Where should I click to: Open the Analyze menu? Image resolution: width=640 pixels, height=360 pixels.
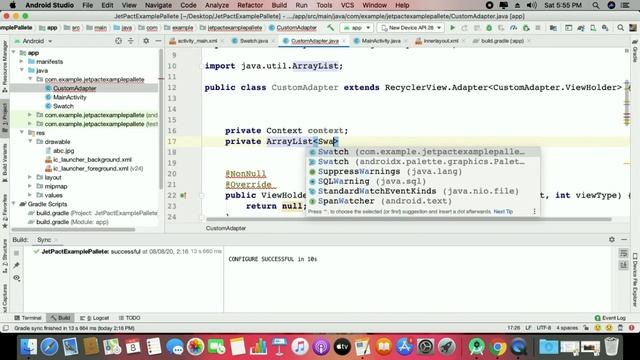coord(217,5)
